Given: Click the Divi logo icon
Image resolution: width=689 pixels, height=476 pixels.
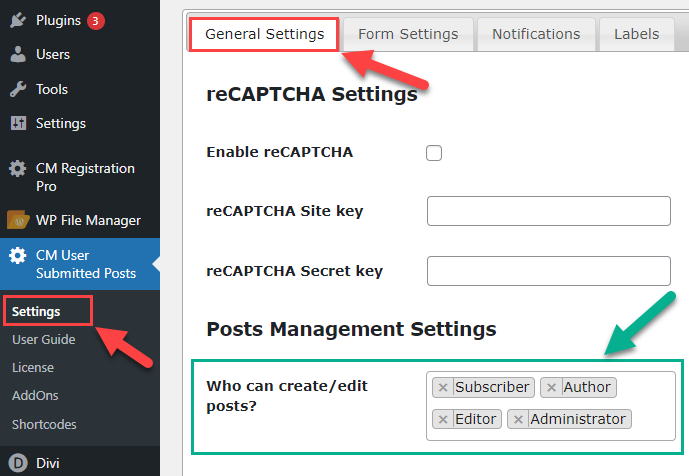Looking at the screenshot, I should coord(18,463).
